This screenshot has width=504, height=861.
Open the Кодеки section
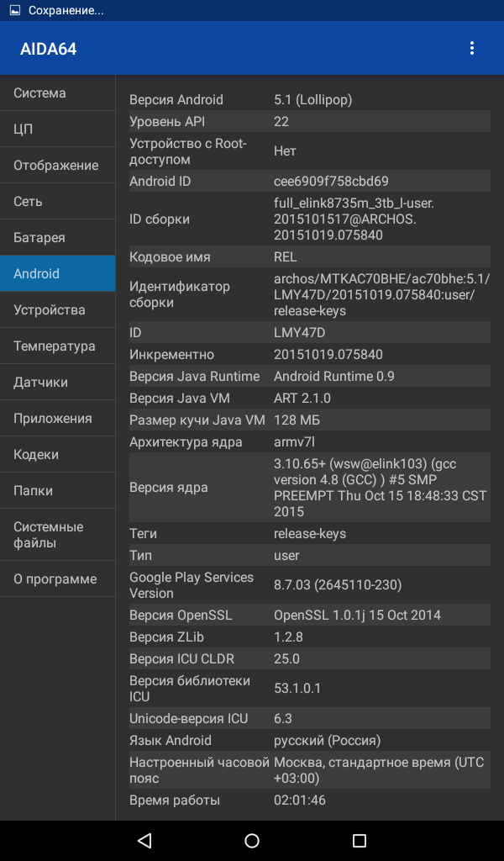(x=58, y=455)
